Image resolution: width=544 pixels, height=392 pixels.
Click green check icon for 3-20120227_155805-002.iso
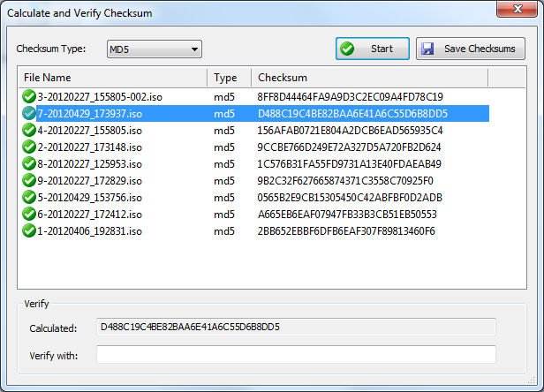[x=29, y=97]
